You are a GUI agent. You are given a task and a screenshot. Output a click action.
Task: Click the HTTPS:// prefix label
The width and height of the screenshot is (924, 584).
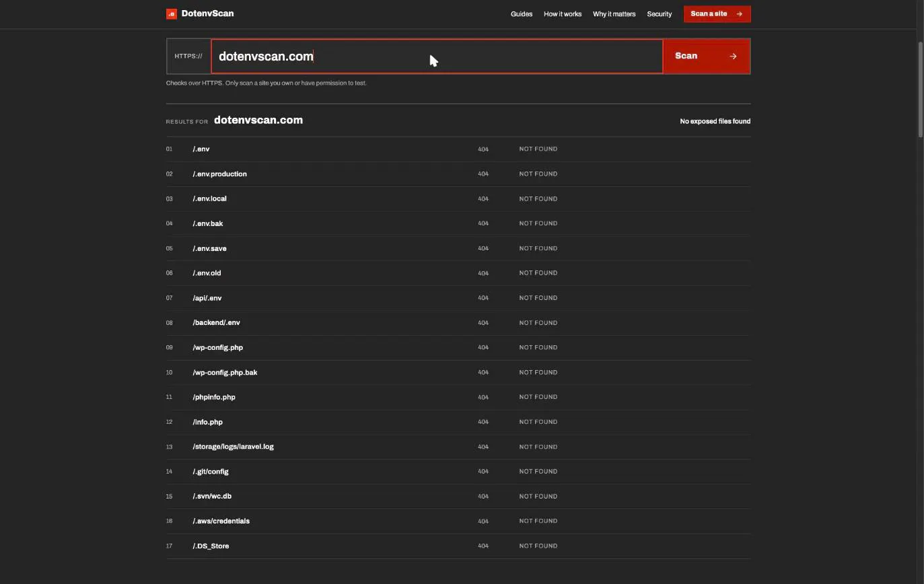click(188, 56)
